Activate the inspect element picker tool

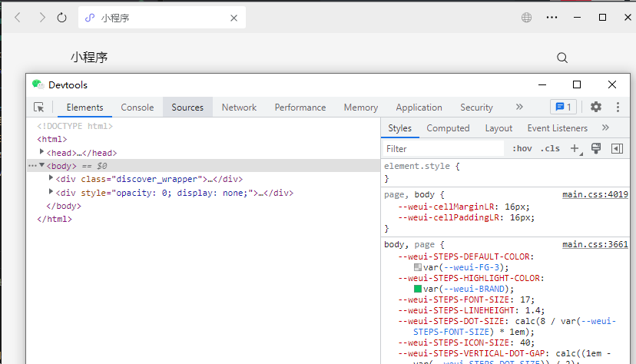[39, 107]
